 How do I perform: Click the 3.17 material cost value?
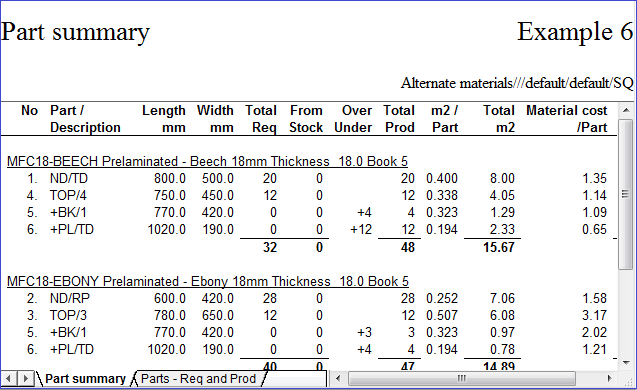(594, 315)
